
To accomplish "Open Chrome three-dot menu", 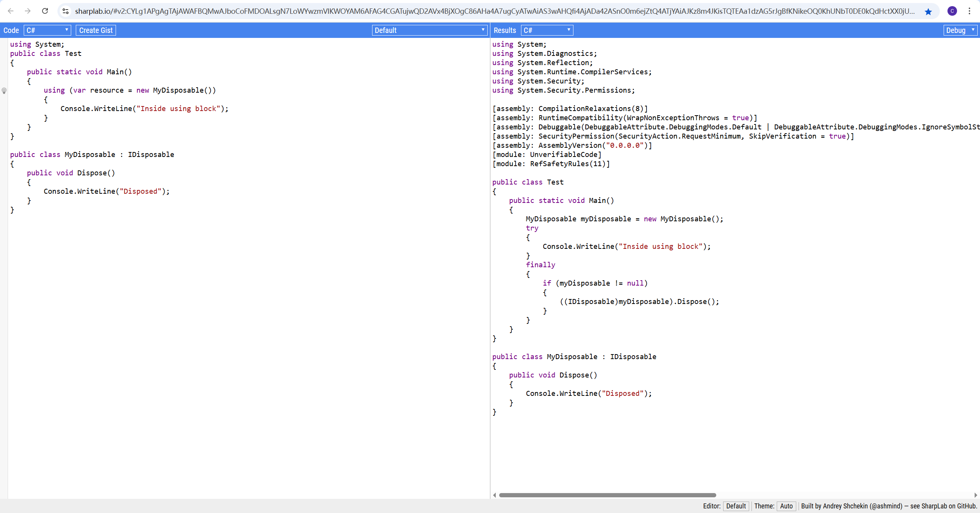I will (x=969, y=11).
